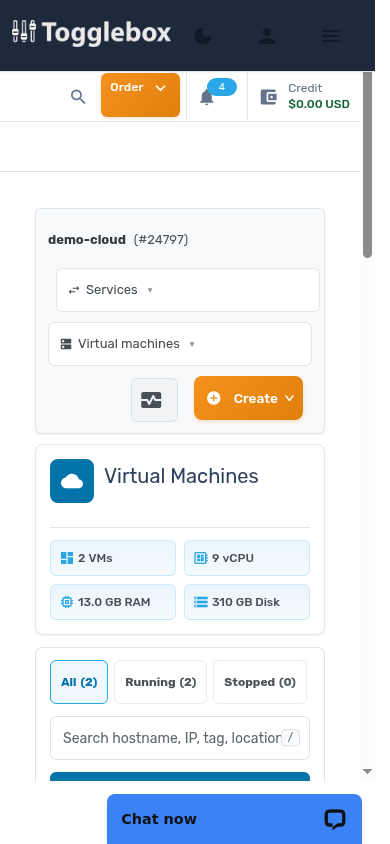Click the 2 VMs stat chip
The height and width of the screenshot is (844, 390).
(x=113, y=558)
